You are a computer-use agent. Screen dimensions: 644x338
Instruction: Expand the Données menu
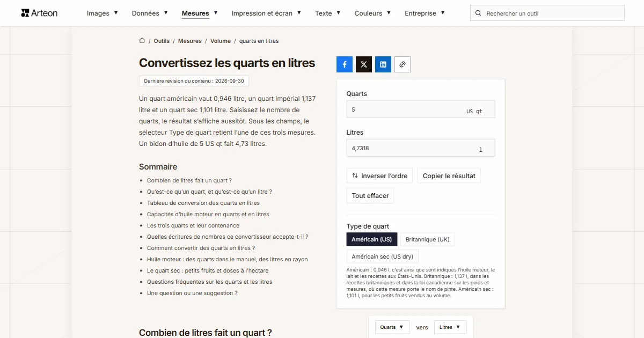150,13
